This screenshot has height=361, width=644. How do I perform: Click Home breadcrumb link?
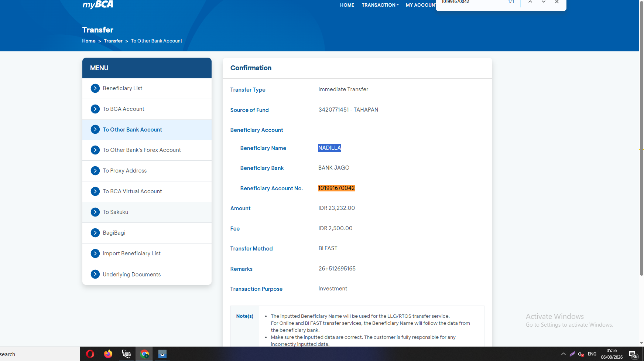(89, 41)
